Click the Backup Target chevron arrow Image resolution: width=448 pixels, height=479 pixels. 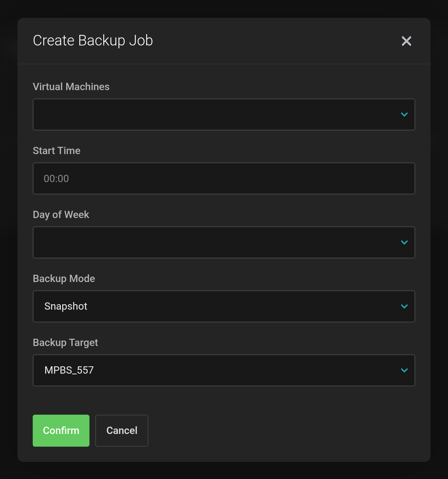point(404,370)
